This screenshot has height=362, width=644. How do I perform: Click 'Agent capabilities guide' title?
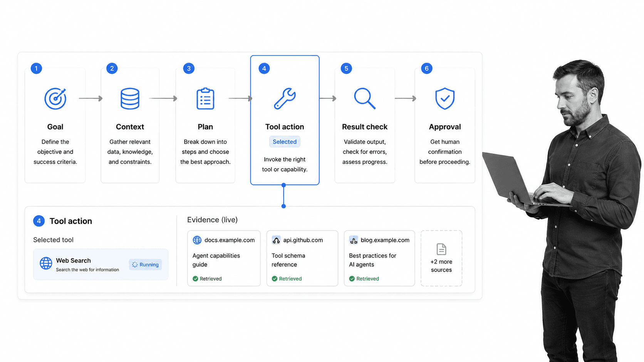pos(216,260)
